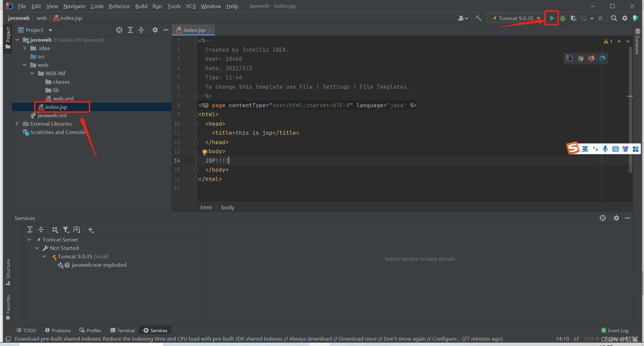Start debugging with the bug icon

point(563,18)
